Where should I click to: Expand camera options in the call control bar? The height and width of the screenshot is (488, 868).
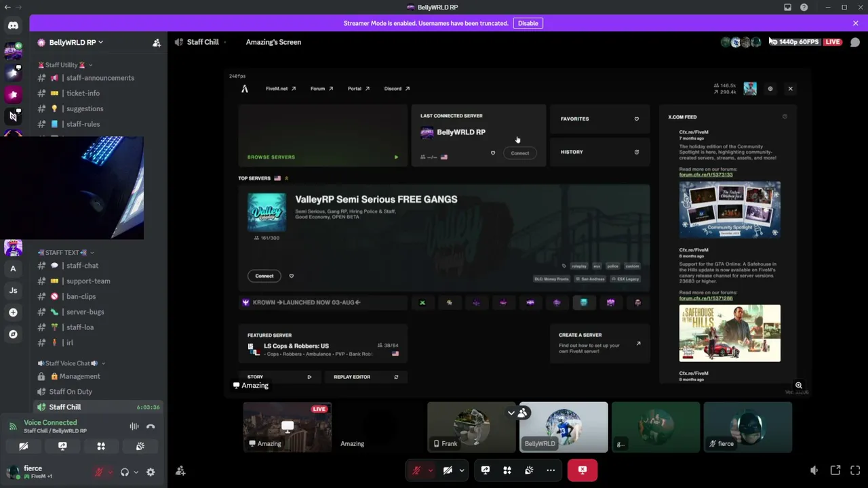(462, 470)
